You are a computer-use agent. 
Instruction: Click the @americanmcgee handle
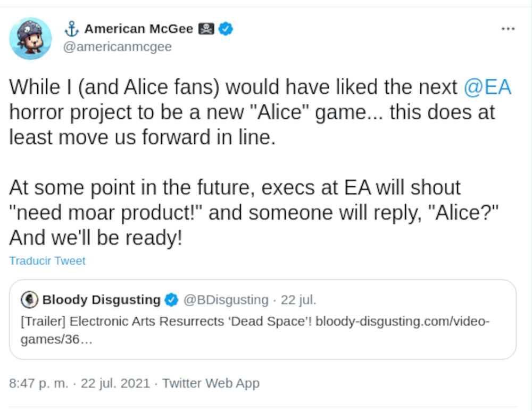tap(117, 47)
